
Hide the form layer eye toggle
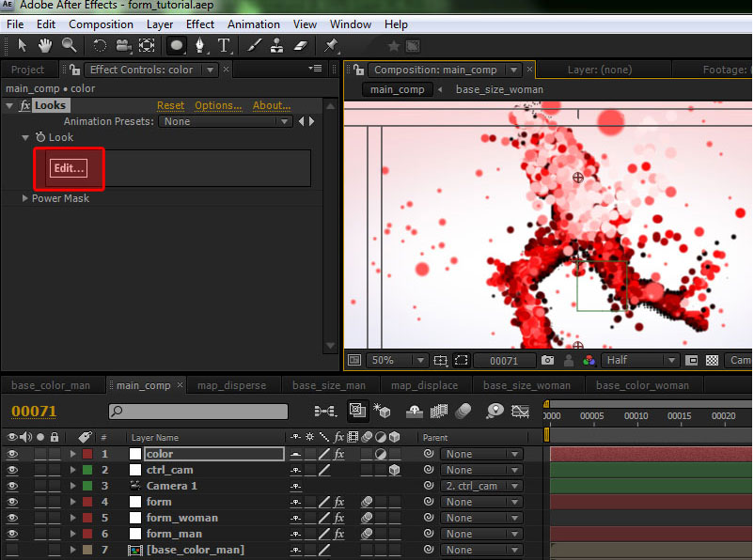point(12,502)
